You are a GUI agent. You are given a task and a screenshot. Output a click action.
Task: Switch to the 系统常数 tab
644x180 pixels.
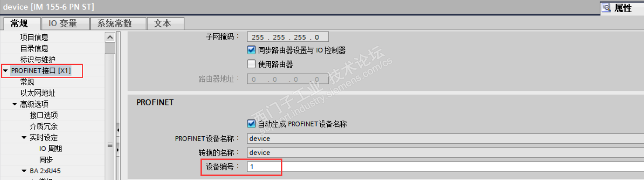coord(115,23)
